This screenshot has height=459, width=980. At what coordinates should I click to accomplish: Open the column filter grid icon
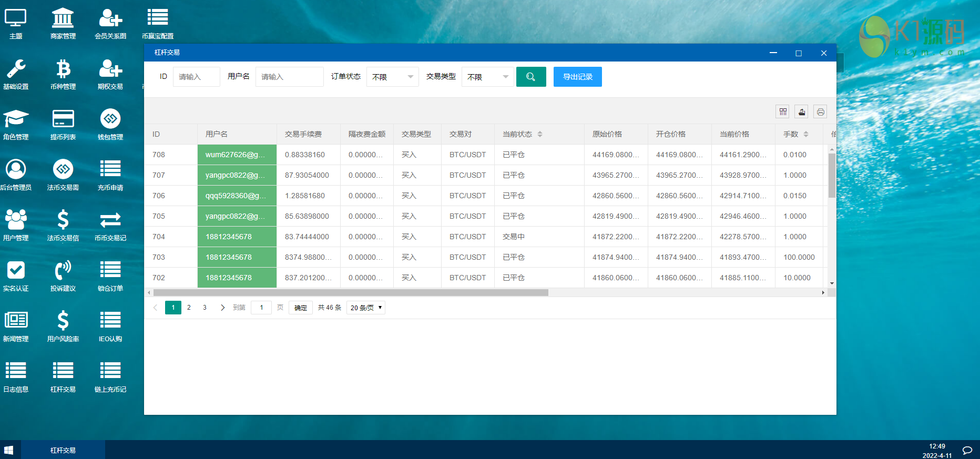pos(783,111)
